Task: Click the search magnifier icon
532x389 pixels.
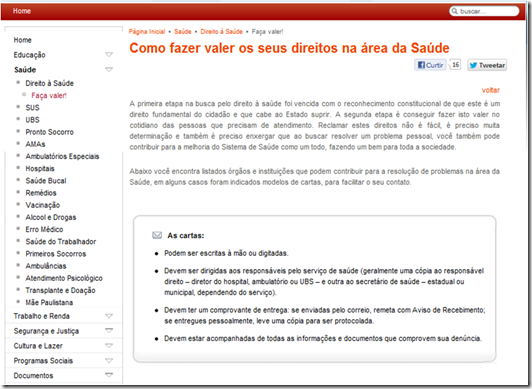Action: tap(454, 11)
